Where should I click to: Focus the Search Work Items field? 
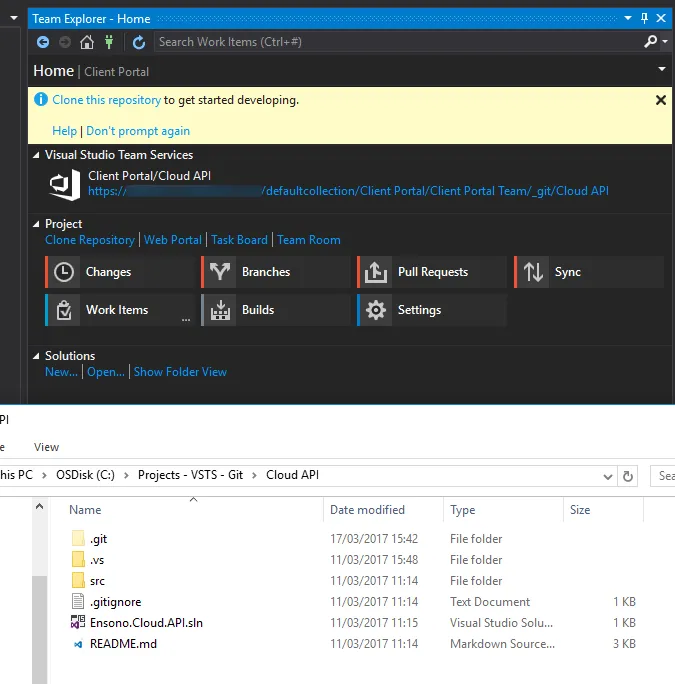(x=397, y=42)
